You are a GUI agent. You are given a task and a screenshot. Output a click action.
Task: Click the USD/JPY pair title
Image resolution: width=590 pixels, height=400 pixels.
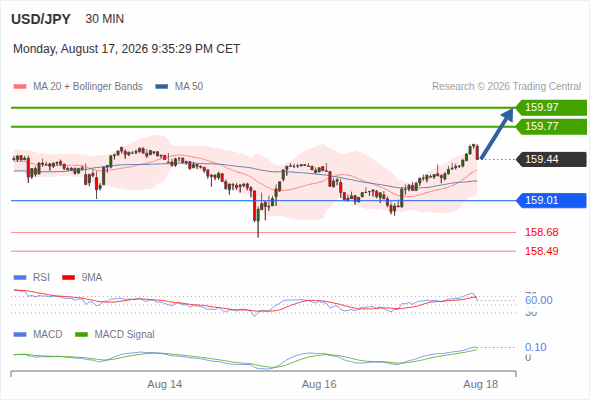pos(41,19)
